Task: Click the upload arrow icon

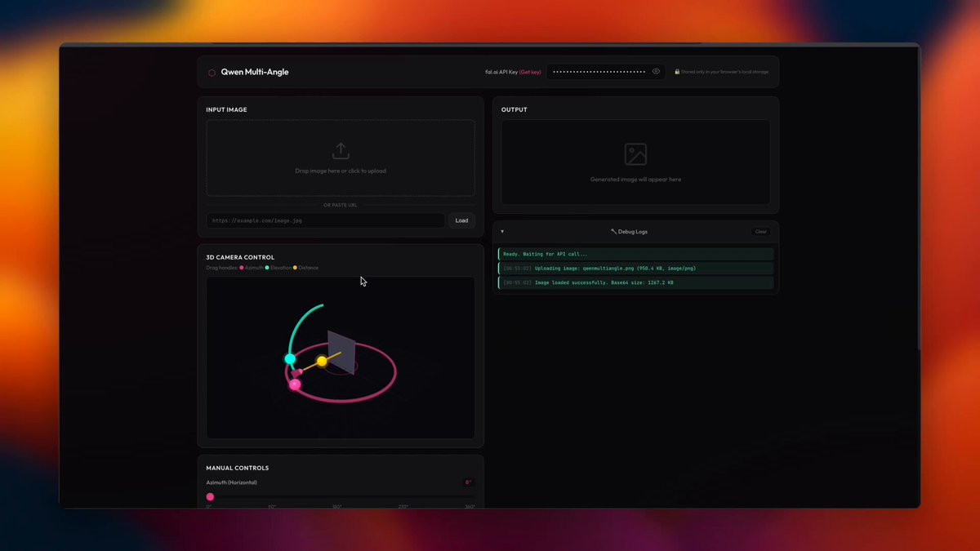Action: (341, 151)
